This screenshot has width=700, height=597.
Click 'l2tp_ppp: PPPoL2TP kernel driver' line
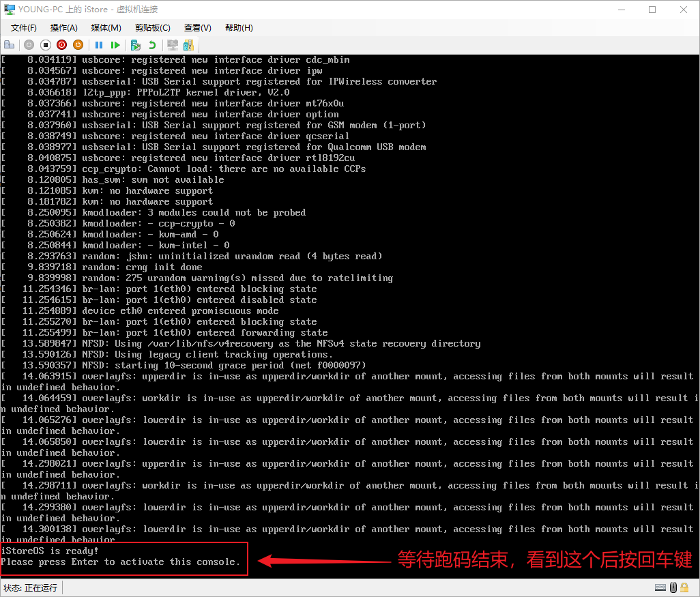pyautogui.click(x=145, y=92)
